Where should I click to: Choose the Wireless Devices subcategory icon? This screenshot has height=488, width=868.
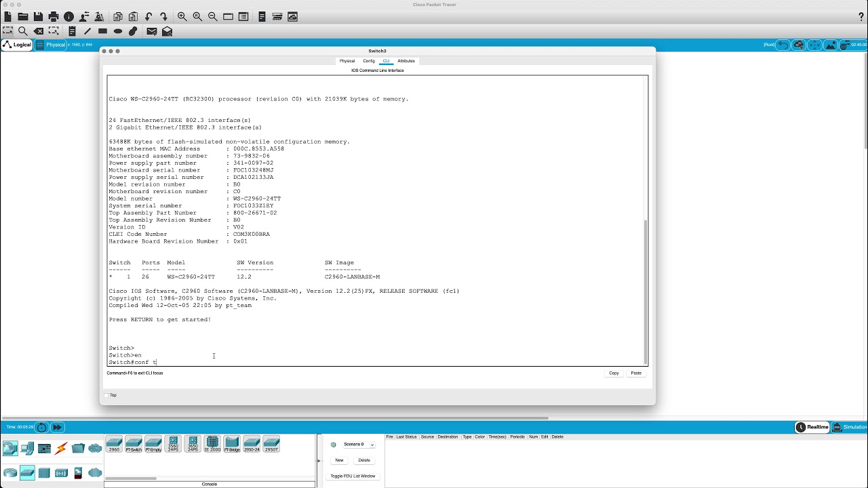tap(61, 473)
